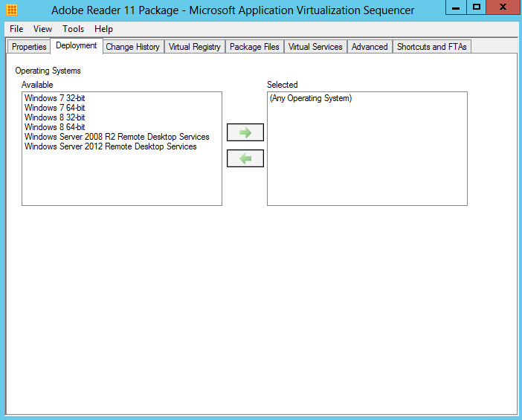Viewport: 522px width, 420px height.
Task: Maximize the Sequencer window
Action: point(477,7)
